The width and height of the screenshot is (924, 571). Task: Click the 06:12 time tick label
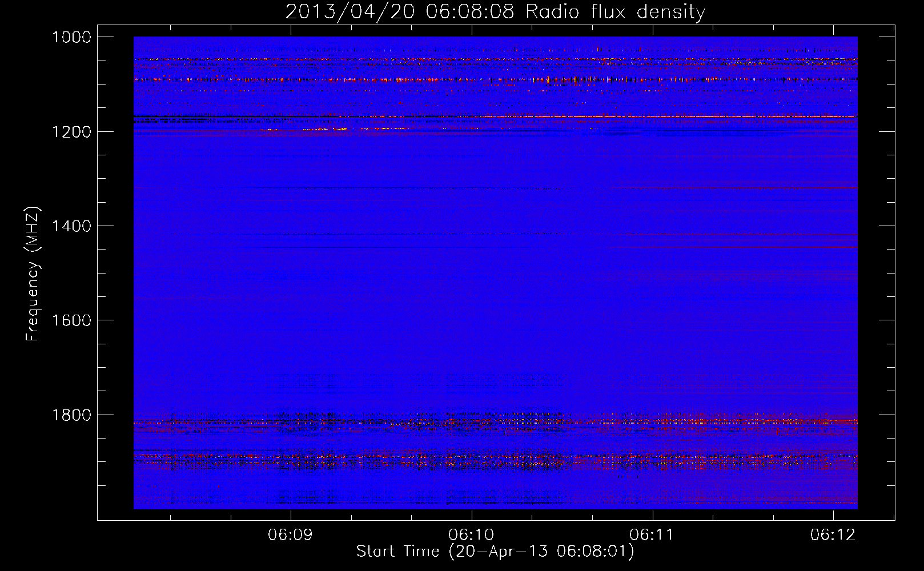833,535
